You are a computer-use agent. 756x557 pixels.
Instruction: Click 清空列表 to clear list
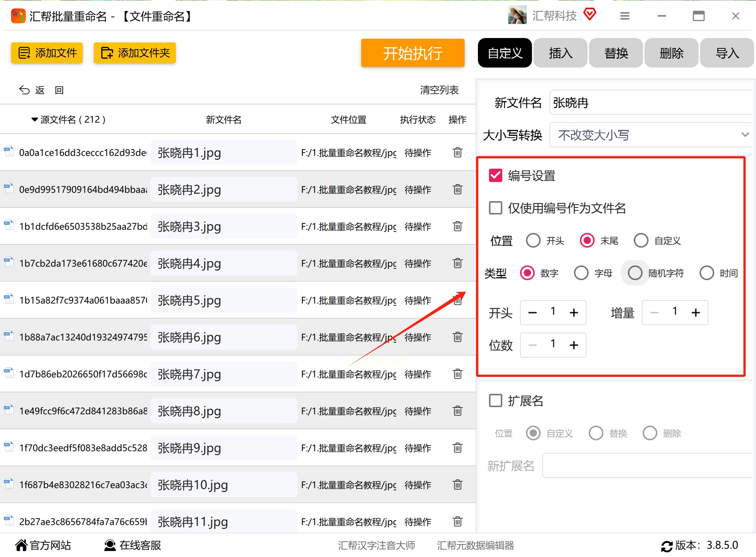coord(439,90)
